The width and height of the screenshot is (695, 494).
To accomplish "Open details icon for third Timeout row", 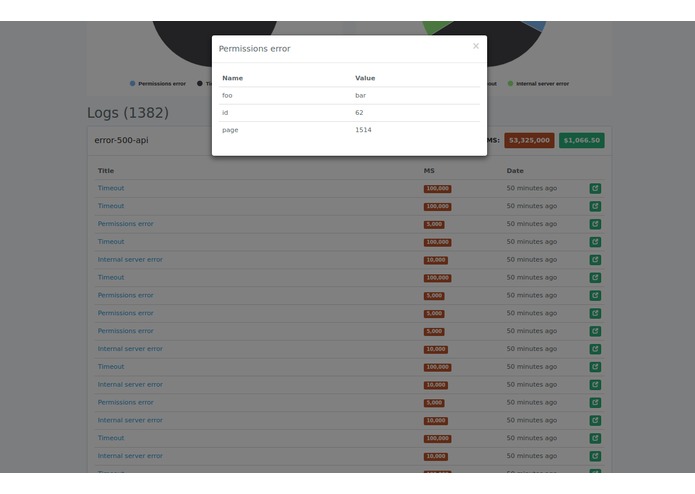I will (x=595, y=242).
